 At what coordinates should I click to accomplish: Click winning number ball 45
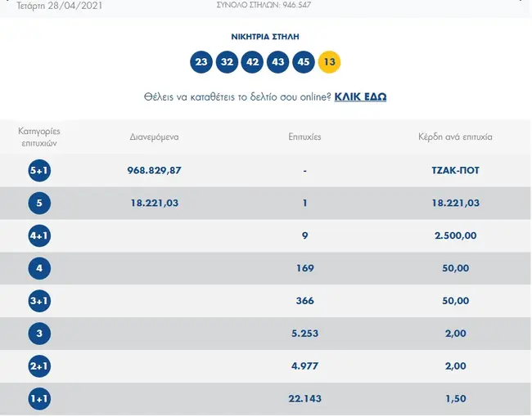tap(304, 62)
